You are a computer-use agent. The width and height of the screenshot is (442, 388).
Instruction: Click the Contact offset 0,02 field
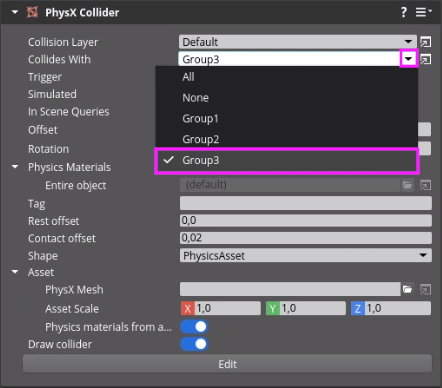pos(306,238)
